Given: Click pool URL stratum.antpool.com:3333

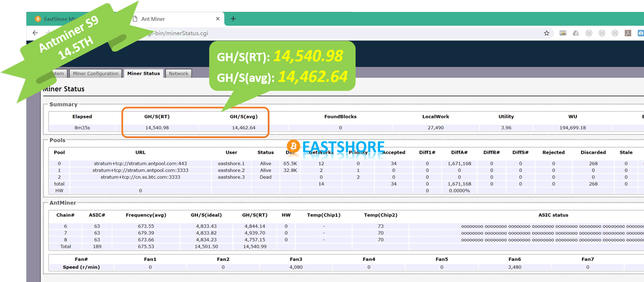Looking at the screenshot, I should coord(140,170).
